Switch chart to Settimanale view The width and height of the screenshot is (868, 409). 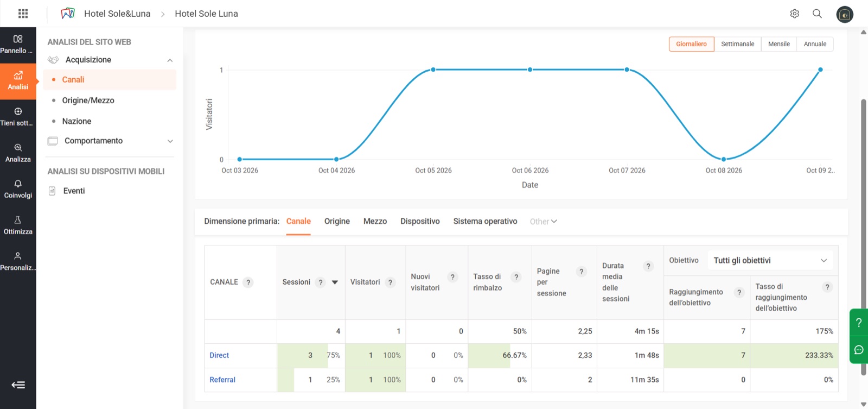click(x=737, y=44)
